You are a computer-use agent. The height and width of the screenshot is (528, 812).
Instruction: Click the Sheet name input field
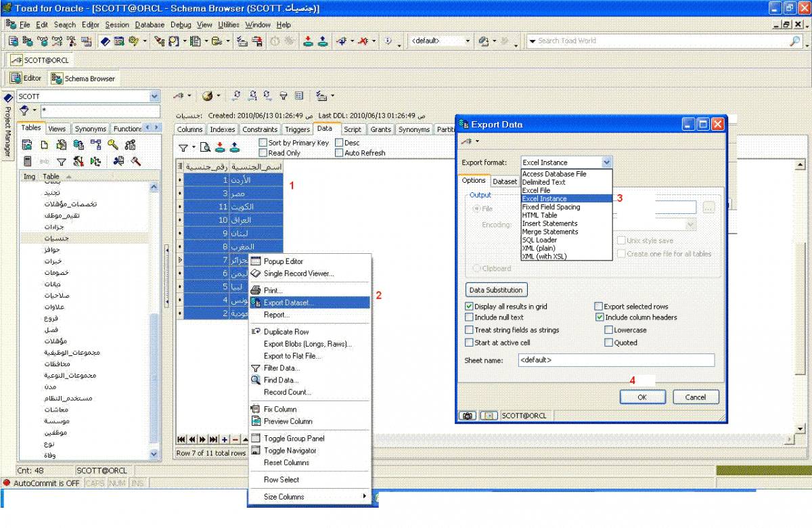click(x=615, y=360)
